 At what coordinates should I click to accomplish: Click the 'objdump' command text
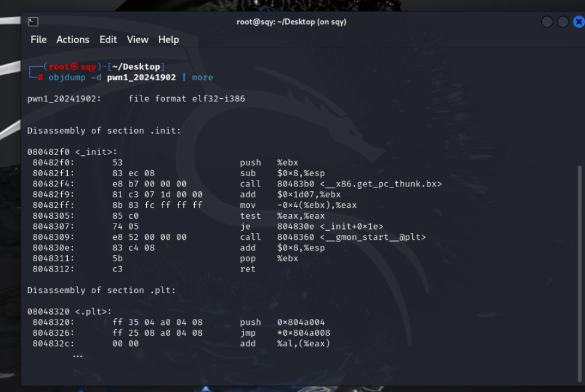(67, 77)
